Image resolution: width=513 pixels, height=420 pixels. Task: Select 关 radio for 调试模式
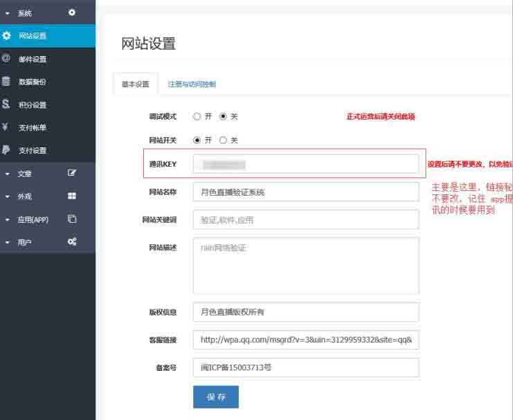point(223,117)
